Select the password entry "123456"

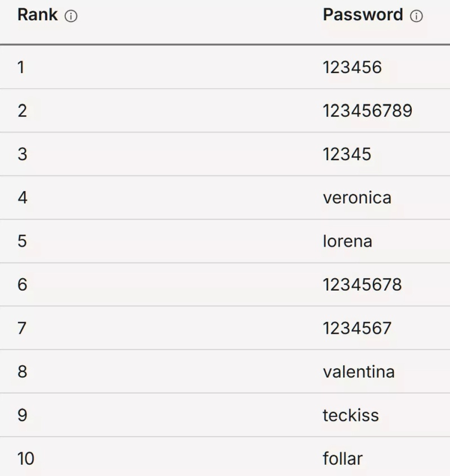[x=352, y=67]
